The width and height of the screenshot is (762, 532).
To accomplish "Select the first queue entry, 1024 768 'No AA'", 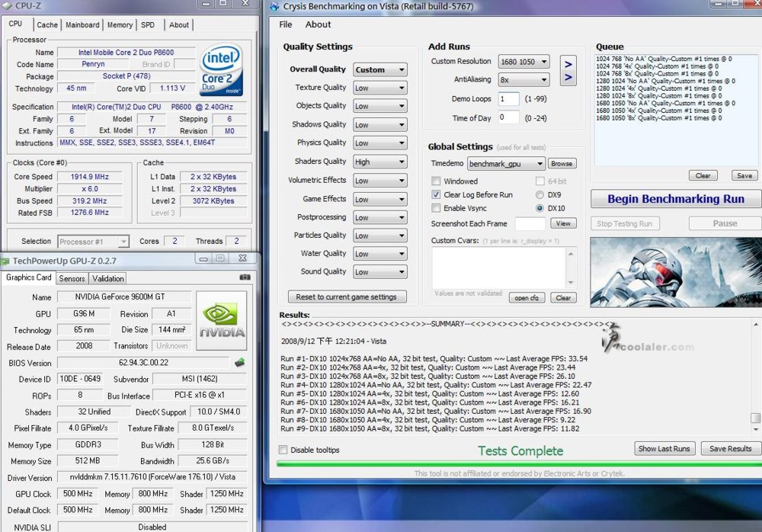I will [664, 59].
